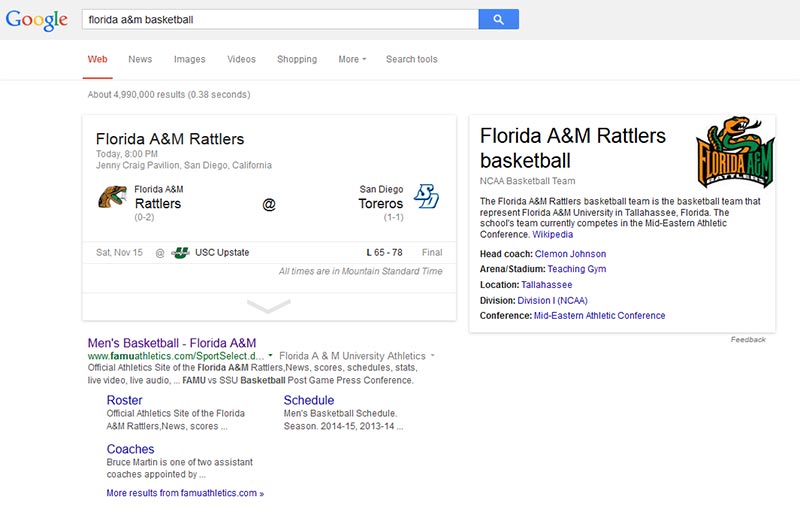The height and width of the screenshot is (512, 800).
Task: Click the Mid-Eastern Athletic Conference link
Action: [x=599, y=315]
